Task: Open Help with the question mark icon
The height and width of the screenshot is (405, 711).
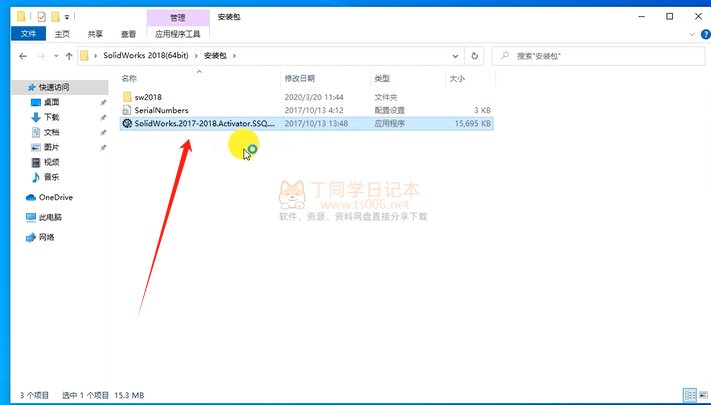Action: click(706, 34)
